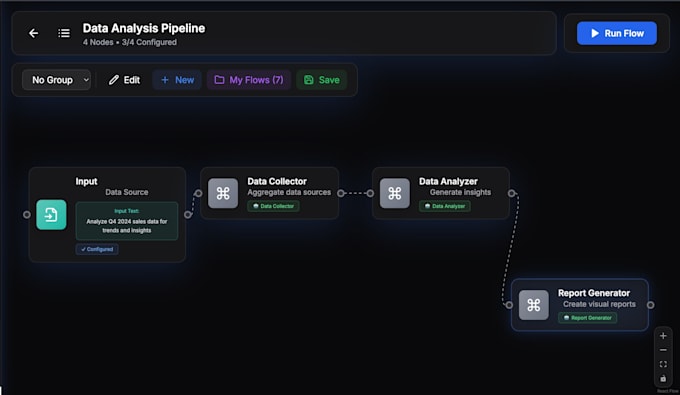Click the Data Collector node command icon
The image size is (680, 395).
223,193
